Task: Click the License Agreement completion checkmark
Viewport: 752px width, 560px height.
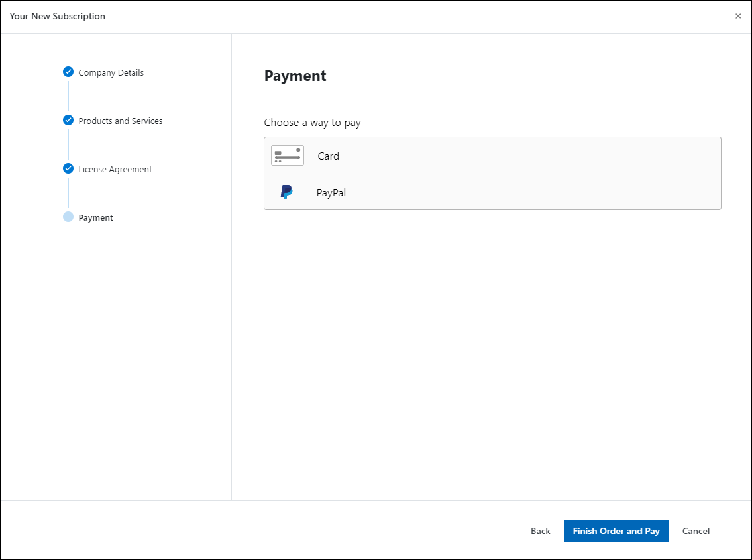Action: [x=68, y=168]
